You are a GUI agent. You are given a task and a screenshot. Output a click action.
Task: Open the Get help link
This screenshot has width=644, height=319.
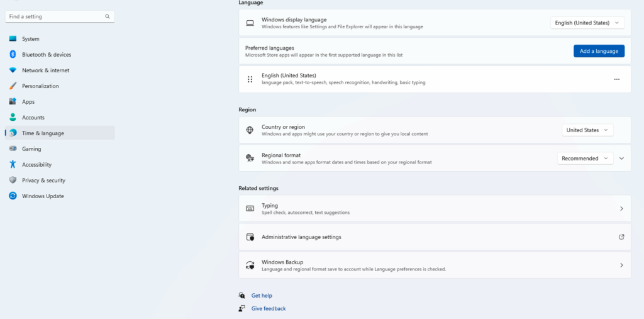point(262,296)
